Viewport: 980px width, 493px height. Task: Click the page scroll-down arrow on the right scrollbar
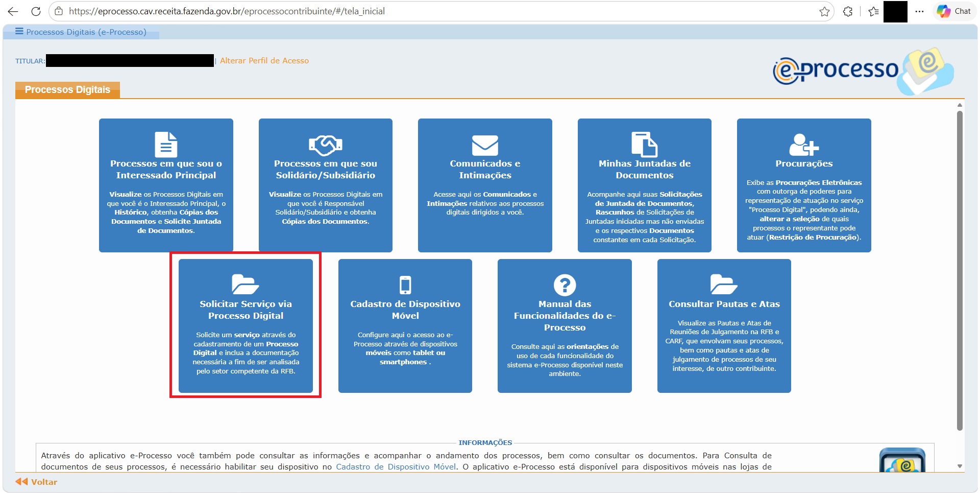[x=960, y=466]
